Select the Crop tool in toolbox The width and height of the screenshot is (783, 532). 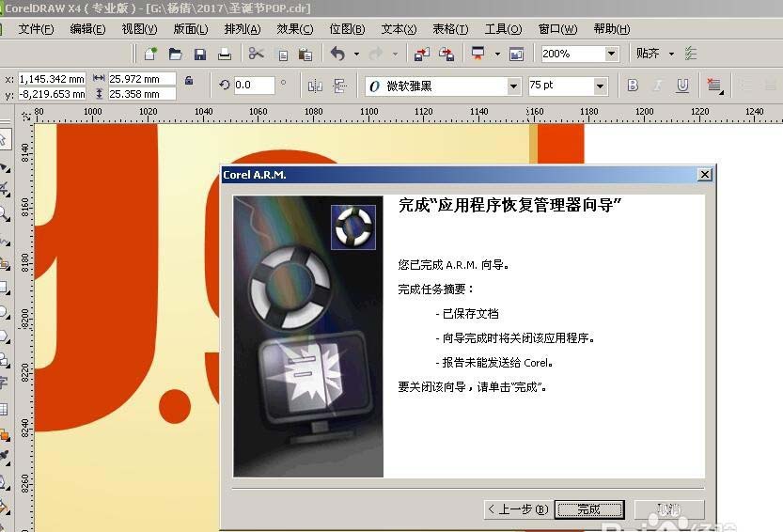[5, 189]
